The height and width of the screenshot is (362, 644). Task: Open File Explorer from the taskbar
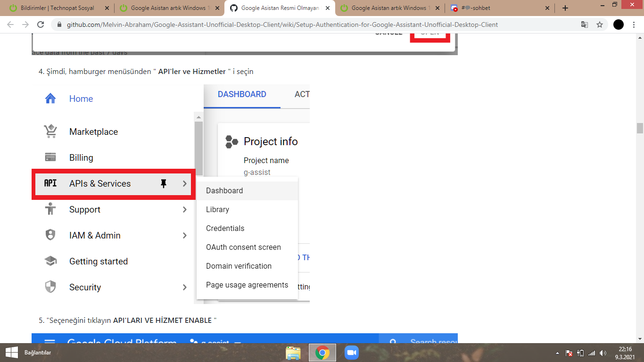pyautogui.click(x=293, y=353)
